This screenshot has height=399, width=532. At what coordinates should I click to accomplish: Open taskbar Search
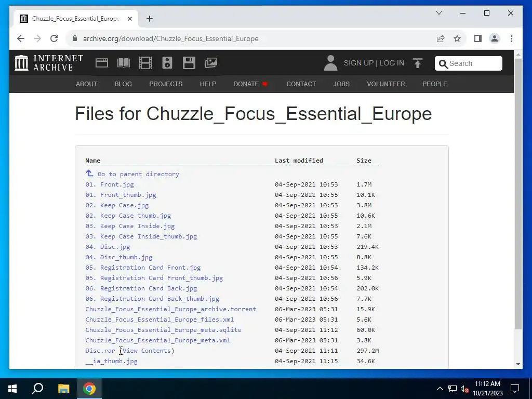(x=37, y=389)
